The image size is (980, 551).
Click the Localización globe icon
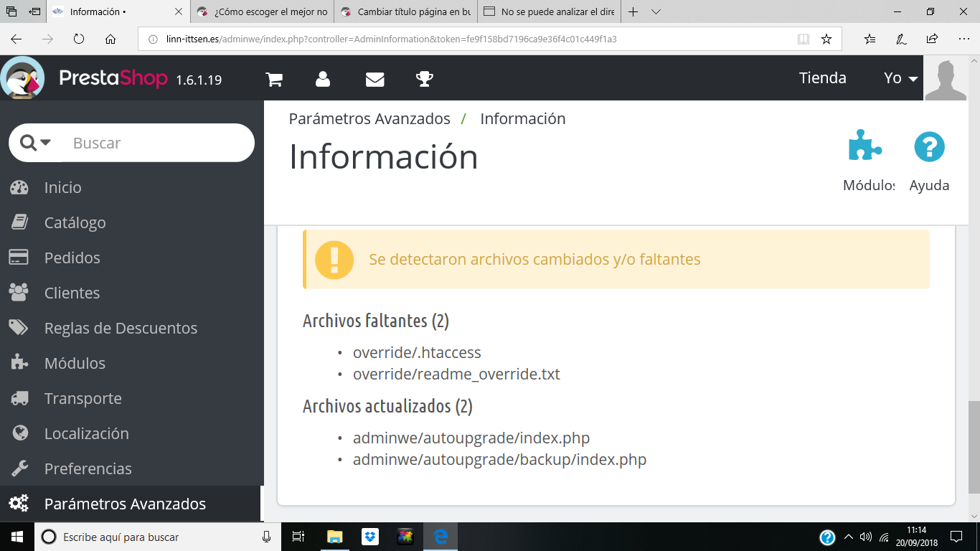pos(19,433)
